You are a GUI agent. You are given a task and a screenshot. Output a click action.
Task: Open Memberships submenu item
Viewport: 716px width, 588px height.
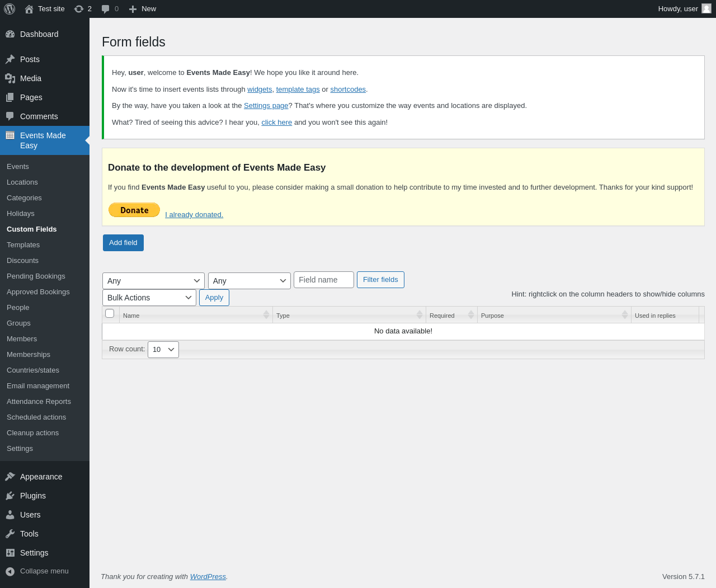click(29, 355)
